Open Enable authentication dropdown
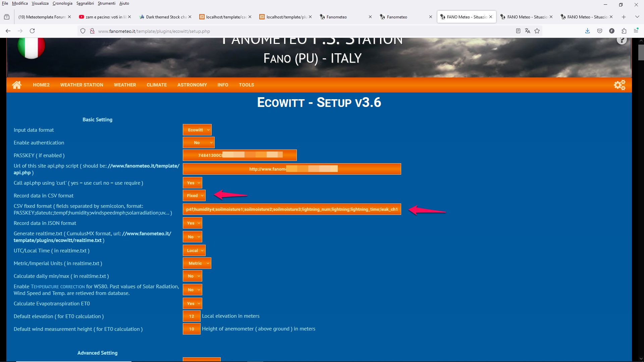This screenshot has width=644, height=362. click(x=199, y=142)
